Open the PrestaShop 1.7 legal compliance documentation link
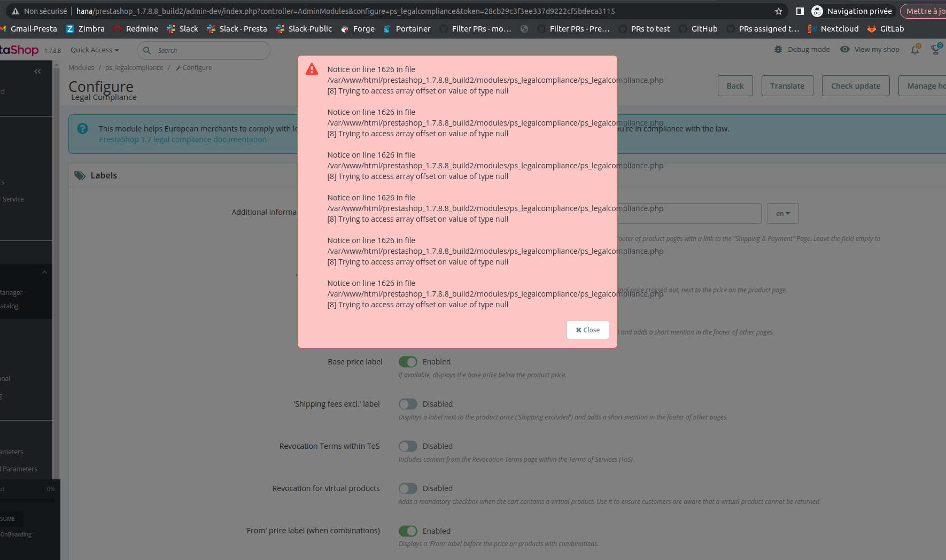946x560 pixels. coord(182,139)
